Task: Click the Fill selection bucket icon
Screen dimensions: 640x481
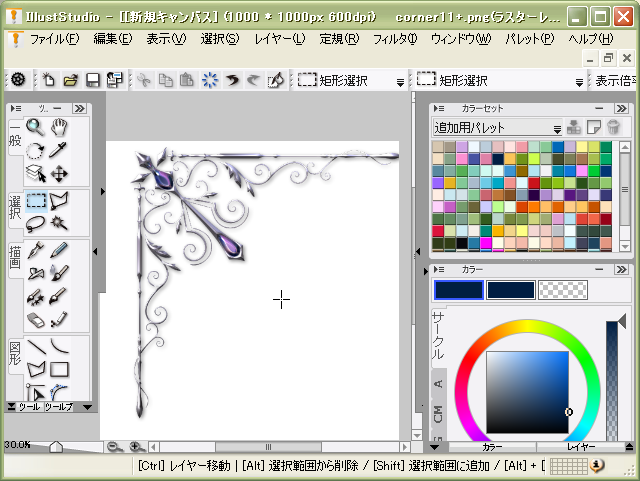Action: (276, 80)
